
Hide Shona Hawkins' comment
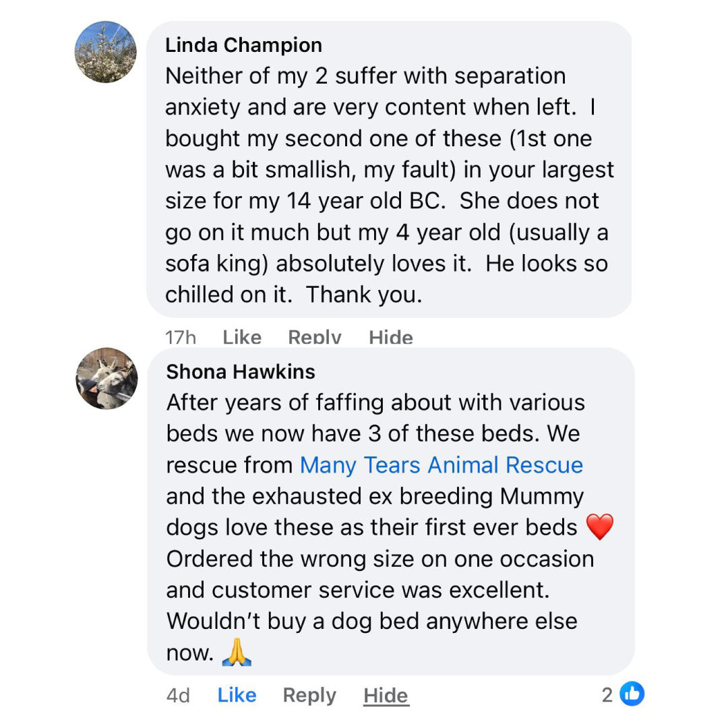(x=386, y=695)
